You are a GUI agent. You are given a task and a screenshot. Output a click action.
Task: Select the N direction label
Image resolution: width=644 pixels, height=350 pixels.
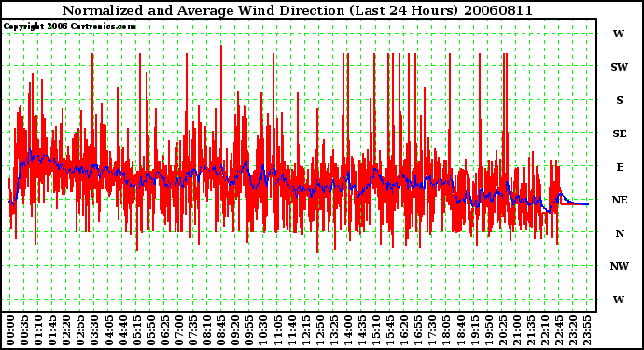pyautogui.click(x=620, y=233)
